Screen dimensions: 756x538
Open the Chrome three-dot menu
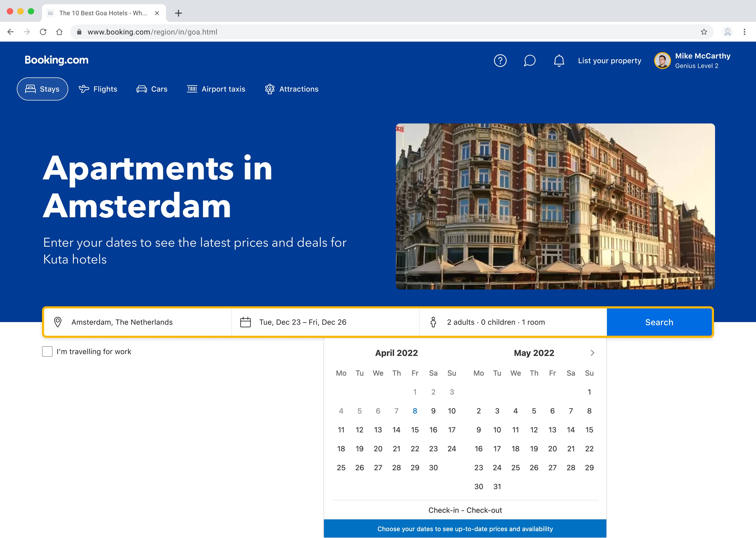[744, 32]
